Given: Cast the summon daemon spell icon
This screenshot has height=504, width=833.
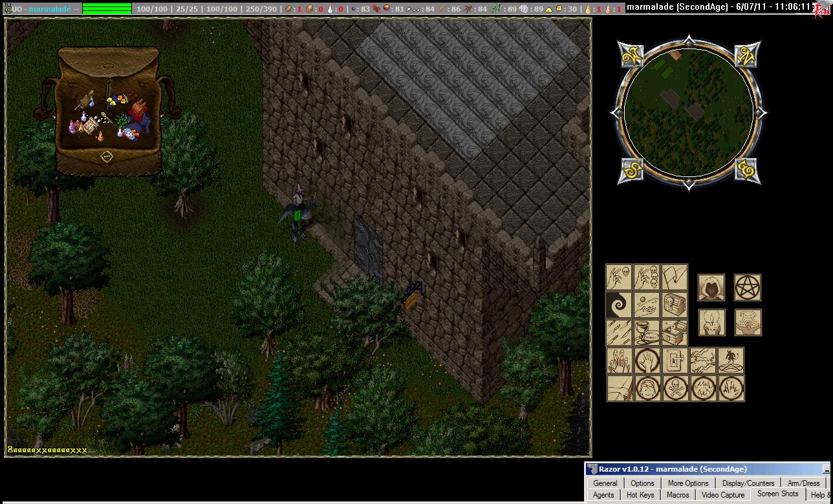Looking at the screenshot, I should (731, 361).
